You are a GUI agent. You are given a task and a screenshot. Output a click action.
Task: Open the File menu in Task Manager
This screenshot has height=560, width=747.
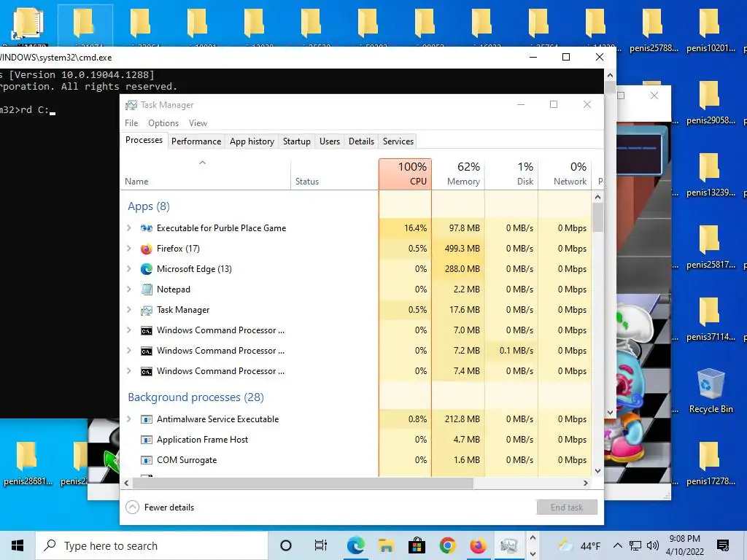(x=131, y=122)
